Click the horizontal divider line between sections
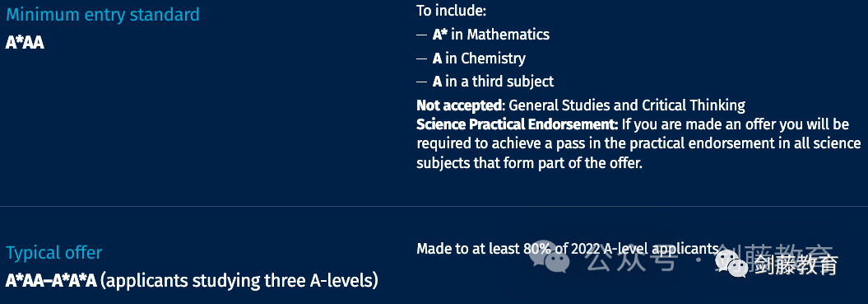 tap(434, 206)
